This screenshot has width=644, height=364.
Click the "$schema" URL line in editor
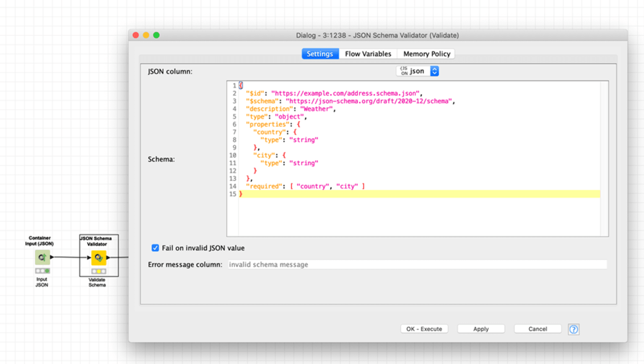tap(351, 101)
